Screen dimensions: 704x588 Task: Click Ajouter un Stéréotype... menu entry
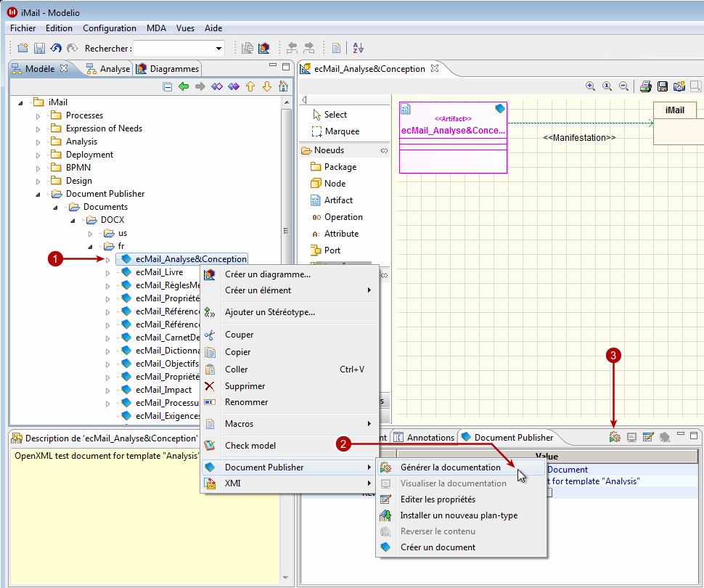coord(290,311)
